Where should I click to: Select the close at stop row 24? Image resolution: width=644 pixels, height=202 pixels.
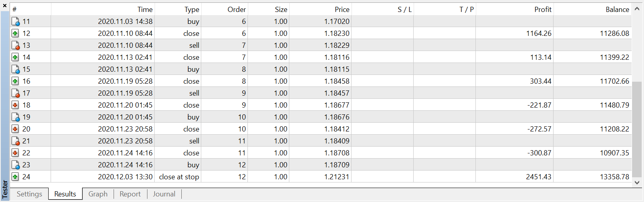click(x=321, y=177)
